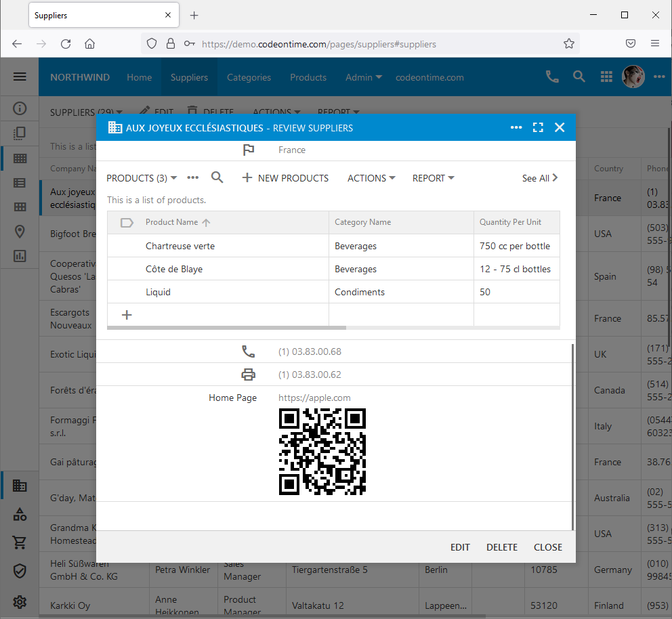Click the QR code for the home page
Image resolution: width=672 pixels, height=619 pixels.
pyautogui.click(x=322, y=452)
